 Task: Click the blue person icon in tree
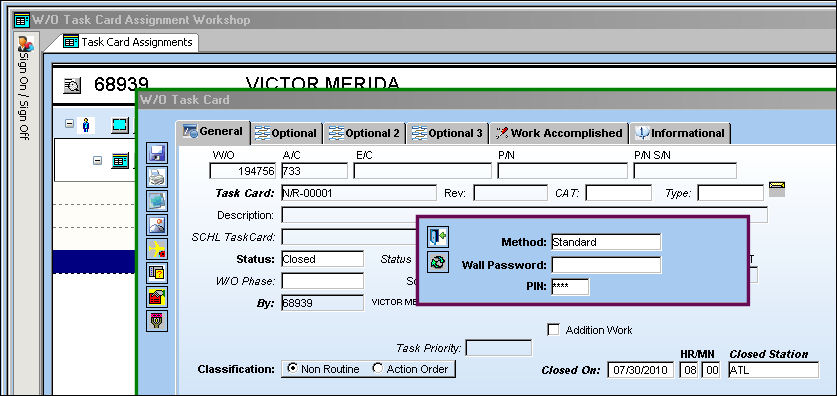point(85,125)
